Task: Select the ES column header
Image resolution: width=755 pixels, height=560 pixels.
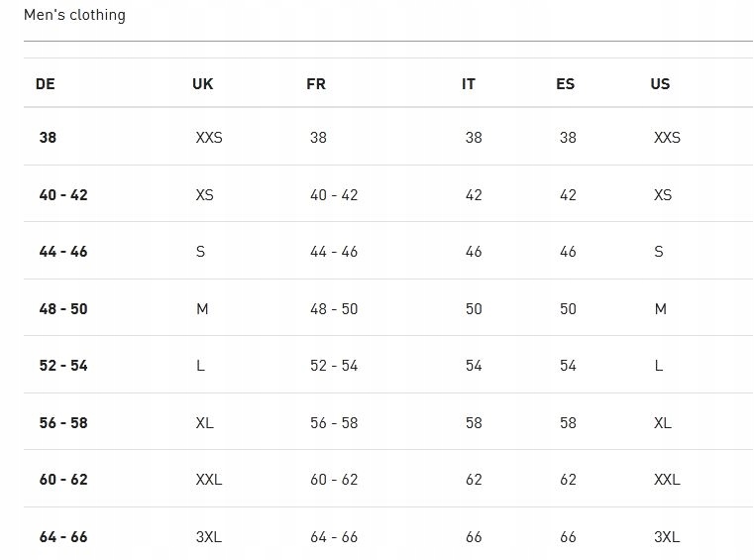Action: point(566,84)
